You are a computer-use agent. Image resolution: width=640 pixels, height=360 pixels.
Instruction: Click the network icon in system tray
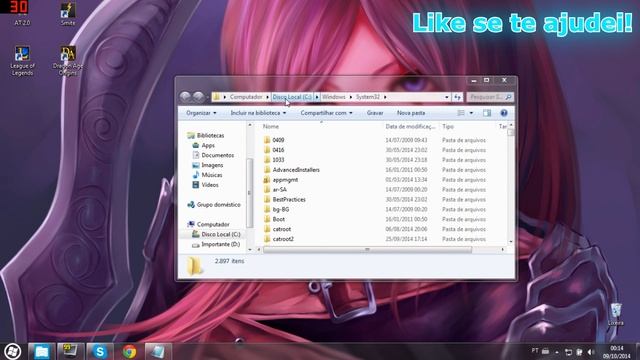[x=568, y=352]
